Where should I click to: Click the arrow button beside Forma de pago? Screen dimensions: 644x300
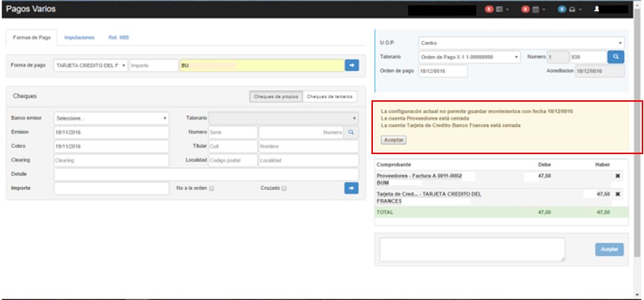pyautogui.click(x=352, y=66)
